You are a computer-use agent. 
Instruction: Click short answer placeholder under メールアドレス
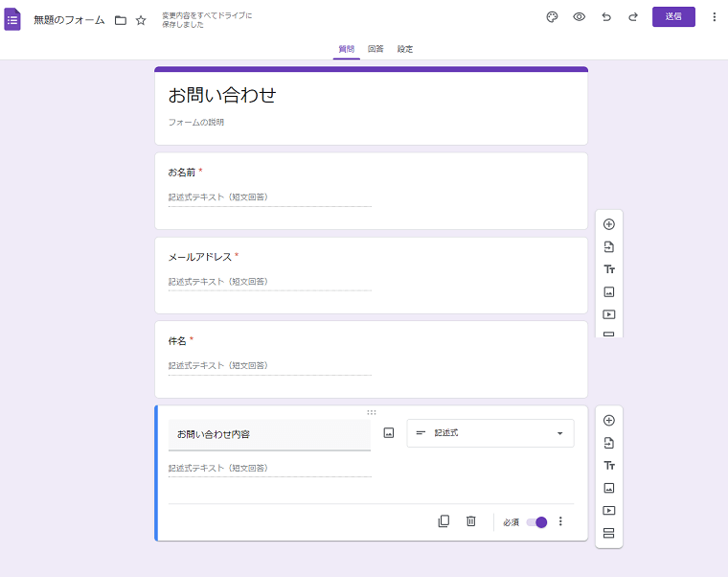pyautogui.click(x=218, y=282)
